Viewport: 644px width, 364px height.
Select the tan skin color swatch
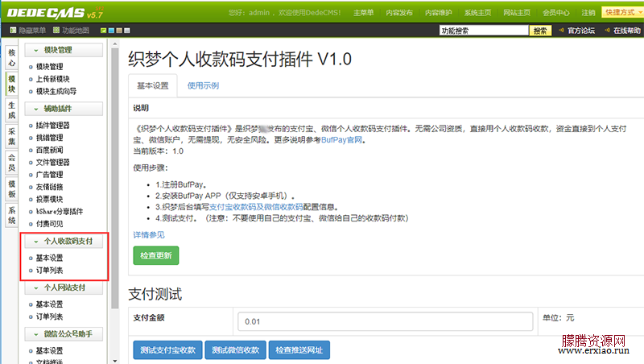[119, 31]
